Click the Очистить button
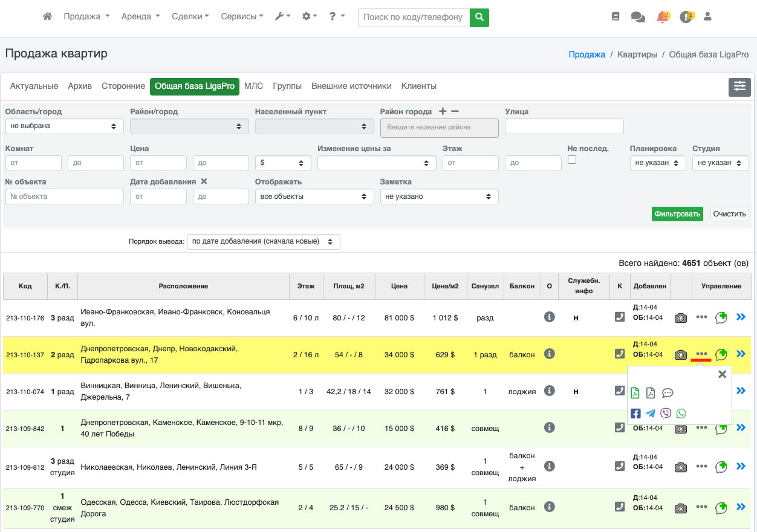The height and width of the screenshot is (532, 757). click(x=730, y=214)
